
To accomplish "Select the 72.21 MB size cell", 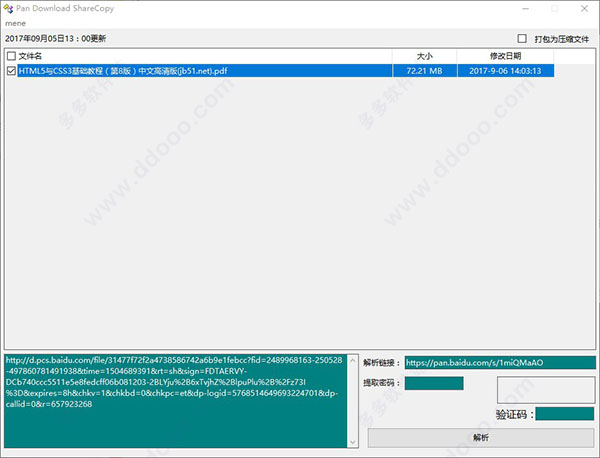I will click(424, 71).
